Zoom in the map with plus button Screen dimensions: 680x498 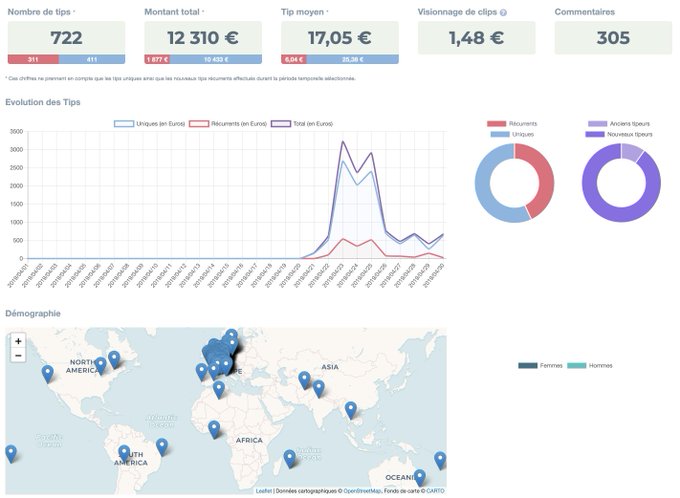pyautogui.click(x=18, y=341)
